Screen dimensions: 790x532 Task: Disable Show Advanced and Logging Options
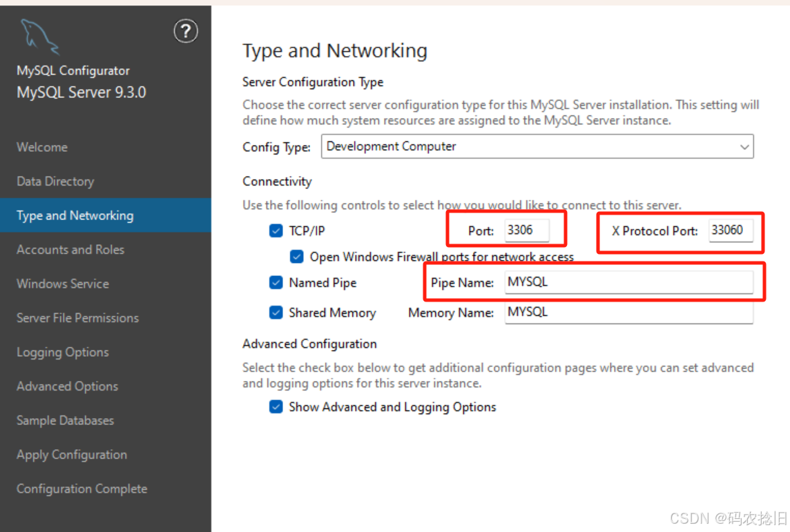276,406
